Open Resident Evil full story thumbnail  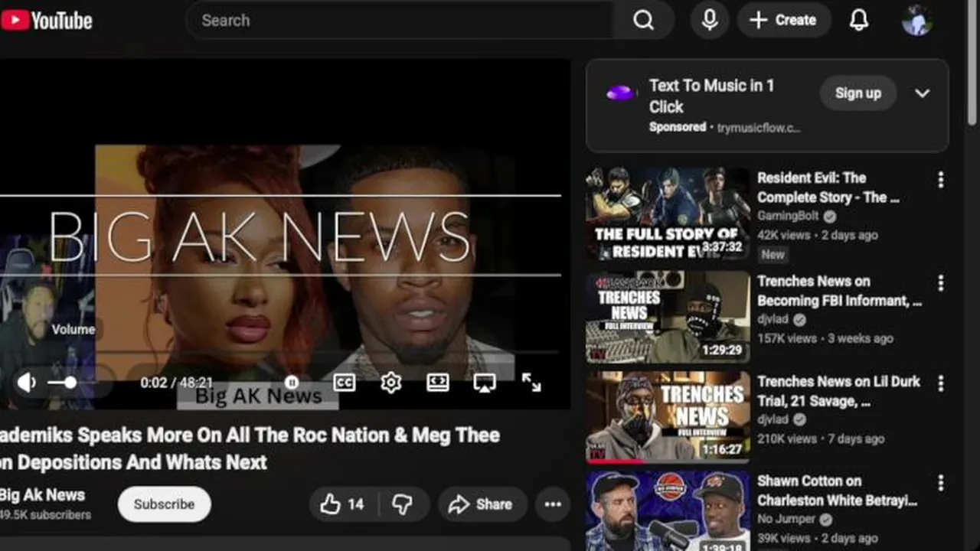click(x=668, y=214)
